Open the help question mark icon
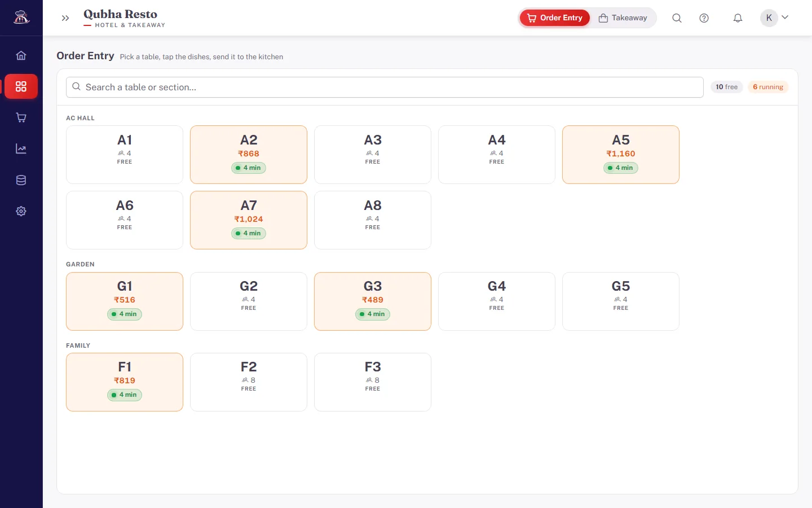Screen dimensions: 812x508 pos(704,18)
